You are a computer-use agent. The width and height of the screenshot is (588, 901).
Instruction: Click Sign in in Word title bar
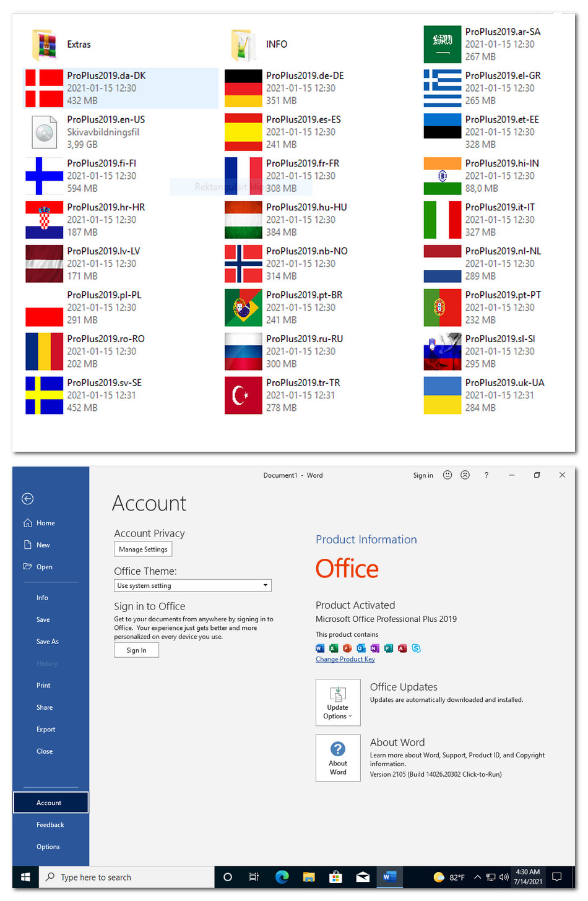click(423, 475)
